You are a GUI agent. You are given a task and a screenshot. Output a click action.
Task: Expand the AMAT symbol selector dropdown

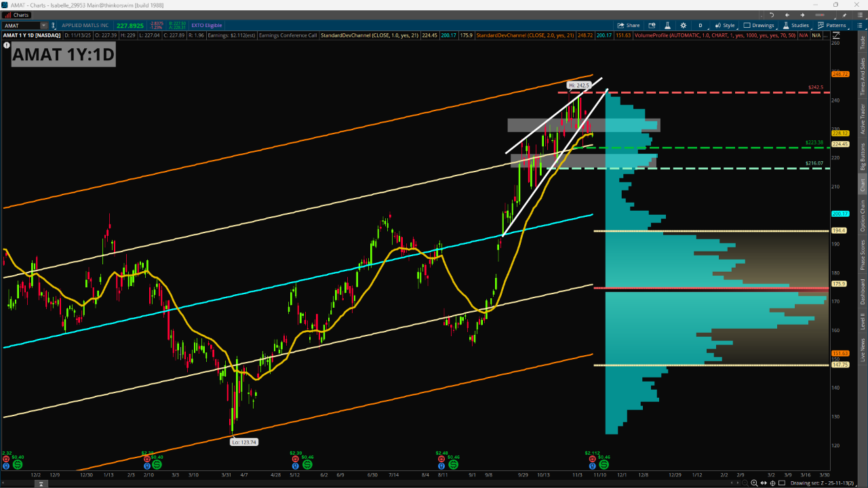pyautogui.click(x=43, y=25)
